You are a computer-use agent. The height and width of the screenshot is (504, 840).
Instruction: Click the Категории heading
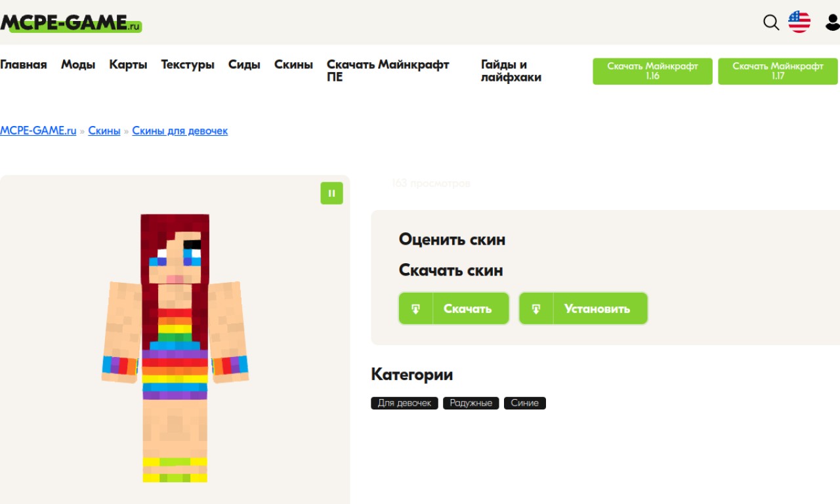pos(412,375)
